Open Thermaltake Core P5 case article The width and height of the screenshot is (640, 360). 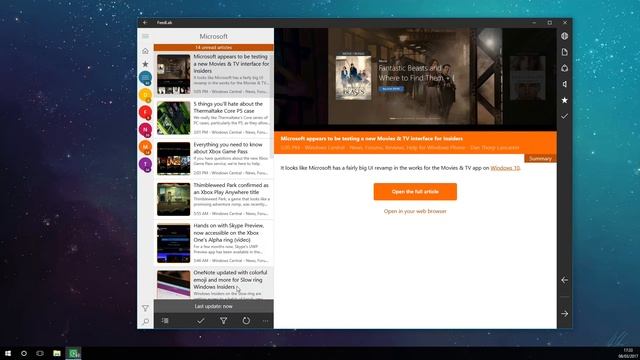coord(213,118)
